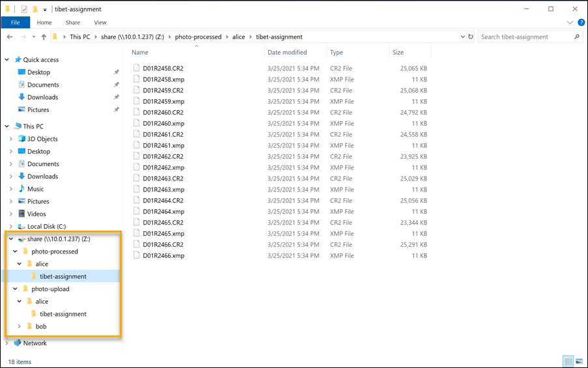Viewport: 588px width, 368px height.
Task: Go back with the Back arrow
Action: (10, 36)
